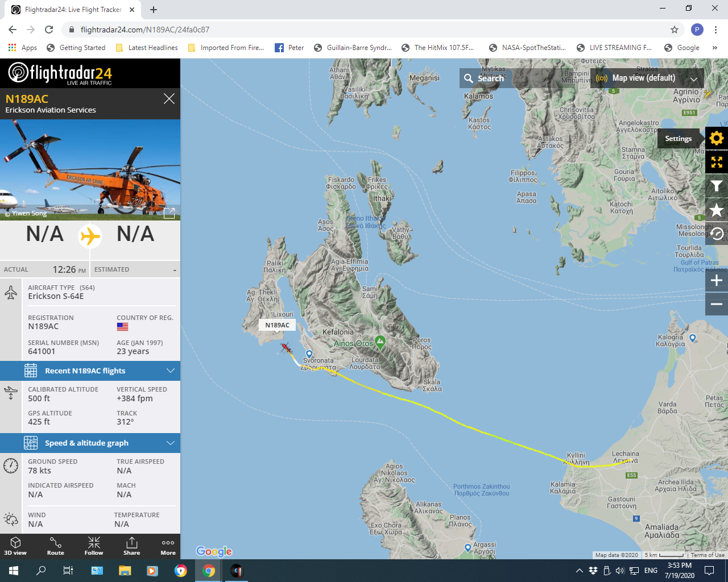Open the volume control in tray
This screenshot has width=728, height=582.
click(x=619, y=571)
